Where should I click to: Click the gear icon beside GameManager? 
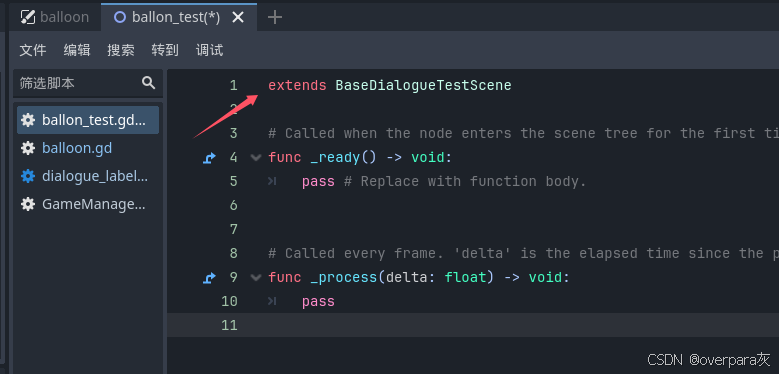coord(28,204)
